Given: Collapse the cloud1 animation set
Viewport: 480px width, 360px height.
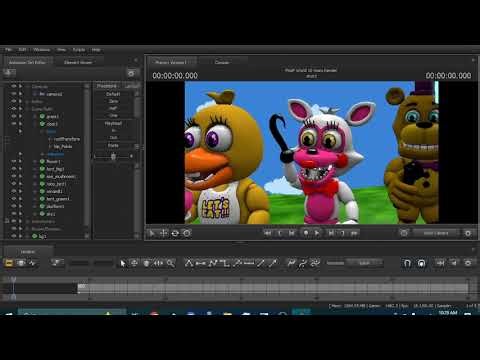Looking at the screenshot, I should pyautogui.click(x=35, y=124).
